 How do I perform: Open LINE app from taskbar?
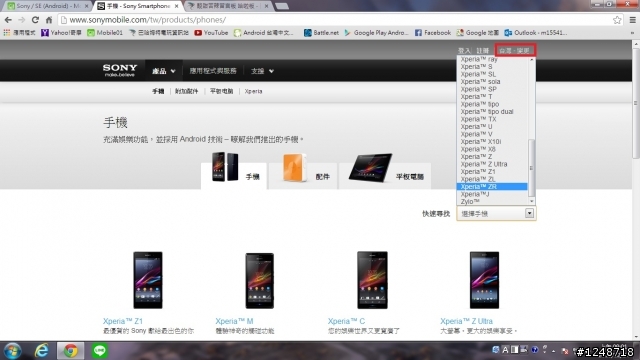pyautogui.click(x=100, y=351)
